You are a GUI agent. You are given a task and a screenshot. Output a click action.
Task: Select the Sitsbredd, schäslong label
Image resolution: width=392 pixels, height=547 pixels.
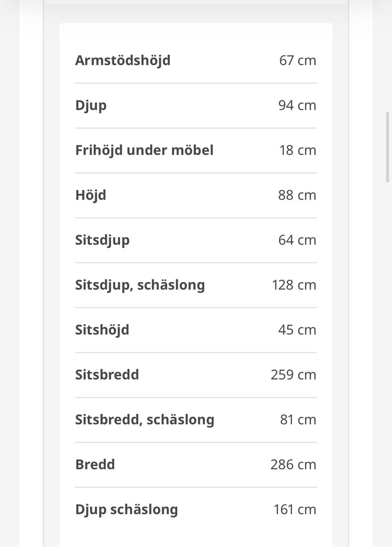pyautogui.click(x=145, y=420)
